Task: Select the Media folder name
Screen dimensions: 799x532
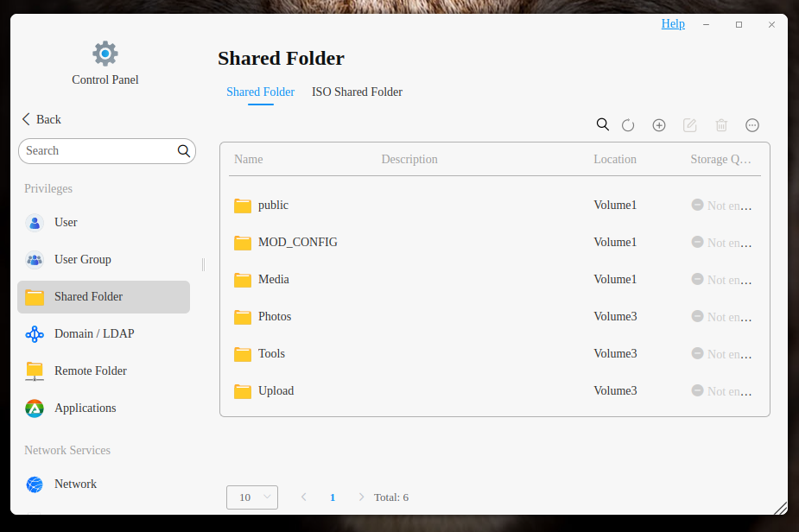Action: (274, 279)
